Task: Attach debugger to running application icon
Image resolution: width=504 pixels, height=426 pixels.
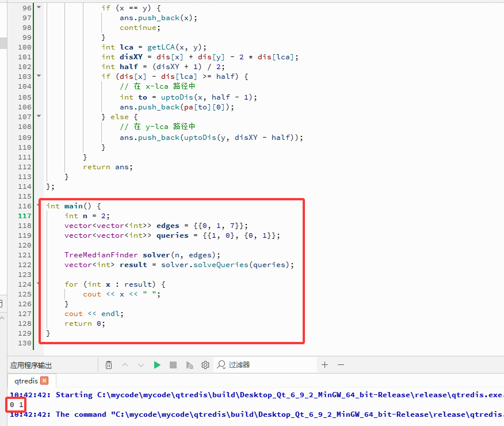Action: pyautogui.click(x=190, y=365)
